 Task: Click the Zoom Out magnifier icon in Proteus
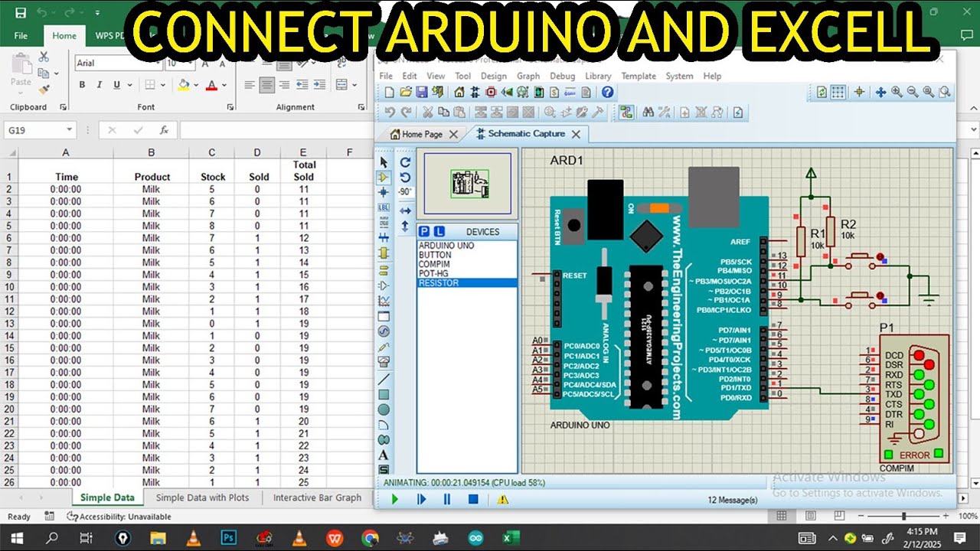click(x=913, y=92)
